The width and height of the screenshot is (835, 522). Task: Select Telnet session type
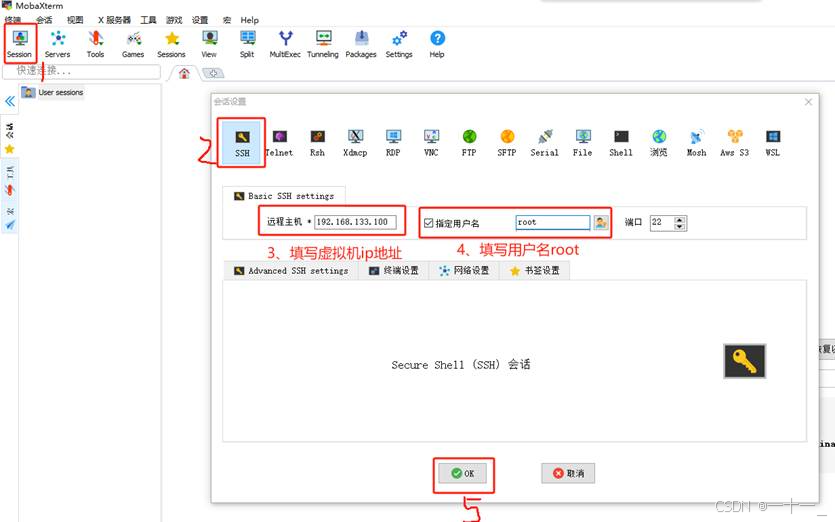click(279, 143)
